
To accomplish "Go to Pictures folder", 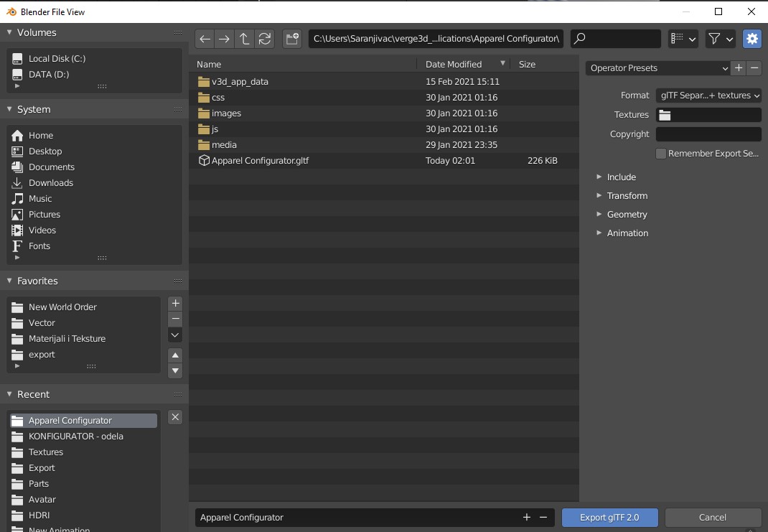I will (x=94, y=215).
